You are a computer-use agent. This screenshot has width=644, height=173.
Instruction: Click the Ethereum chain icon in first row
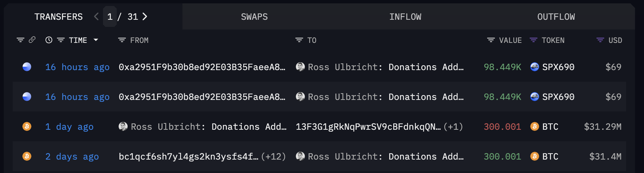pos(27,67)
